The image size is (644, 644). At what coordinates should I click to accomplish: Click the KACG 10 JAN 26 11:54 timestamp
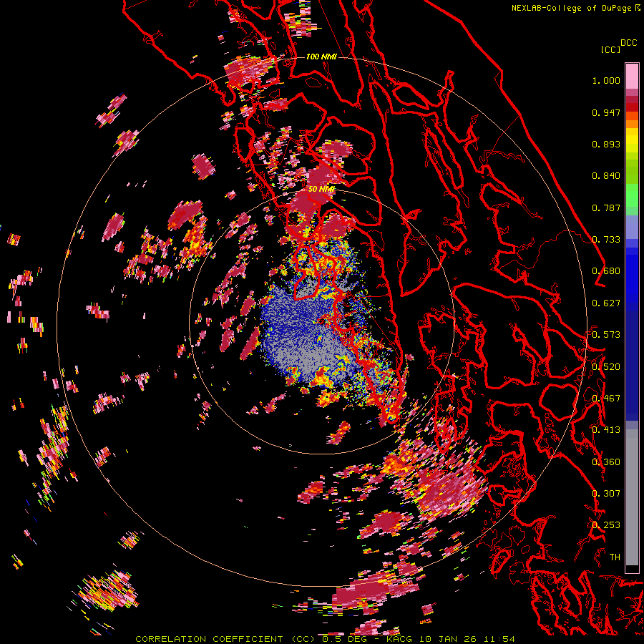coord(451,639)
